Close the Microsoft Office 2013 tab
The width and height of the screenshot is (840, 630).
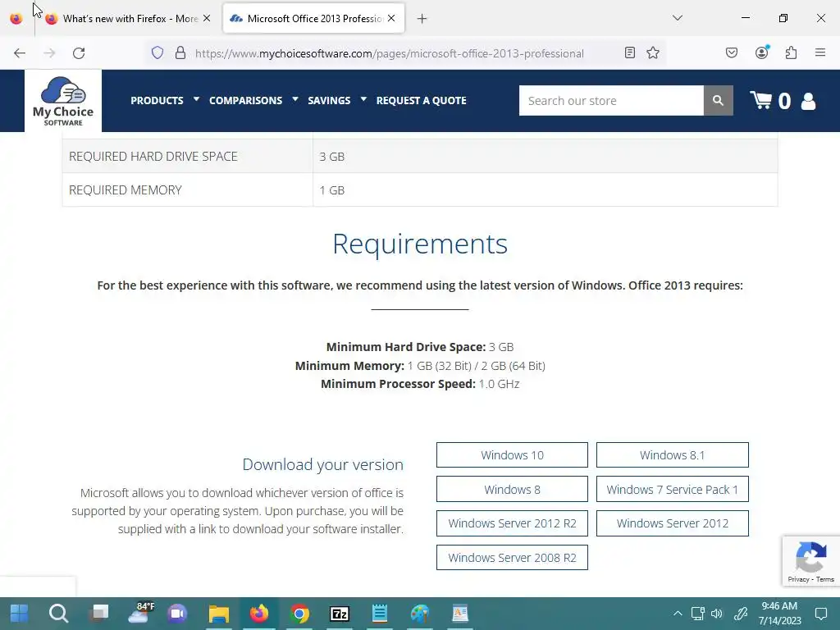[x=391, y=18]
